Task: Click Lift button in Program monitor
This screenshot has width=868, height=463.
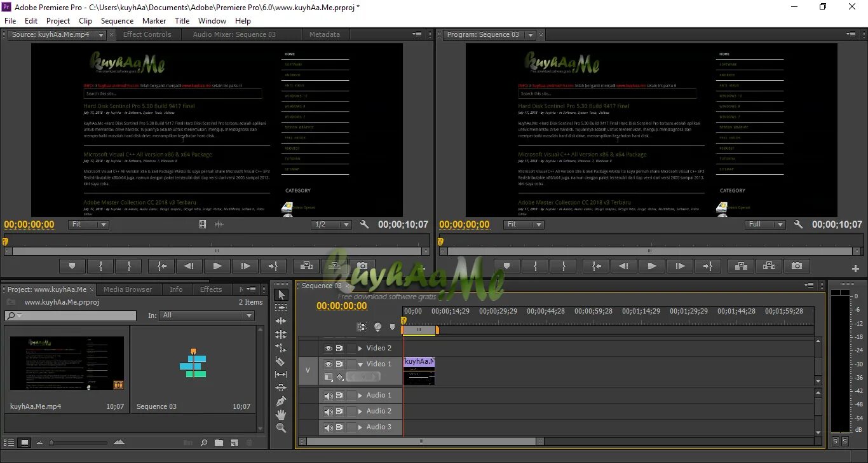Action: [x=741, y=266]
